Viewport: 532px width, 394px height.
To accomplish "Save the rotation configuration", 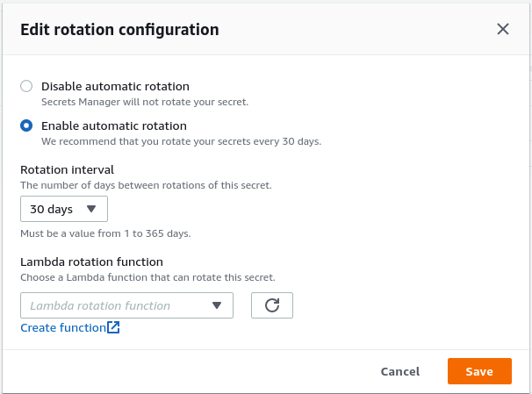I will click(x=479, y=371).
